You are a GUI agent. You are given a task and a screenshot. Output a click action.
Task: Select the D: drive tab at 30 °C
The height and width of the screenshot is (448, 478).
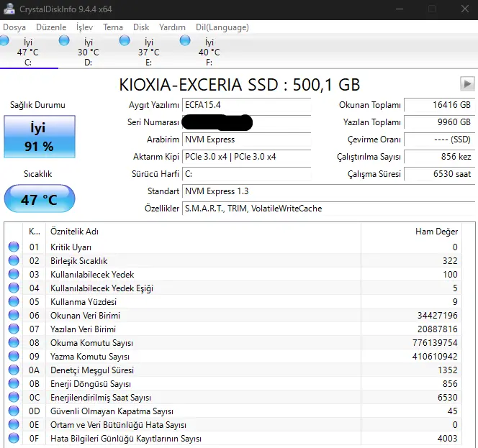(x=89, y=52)
